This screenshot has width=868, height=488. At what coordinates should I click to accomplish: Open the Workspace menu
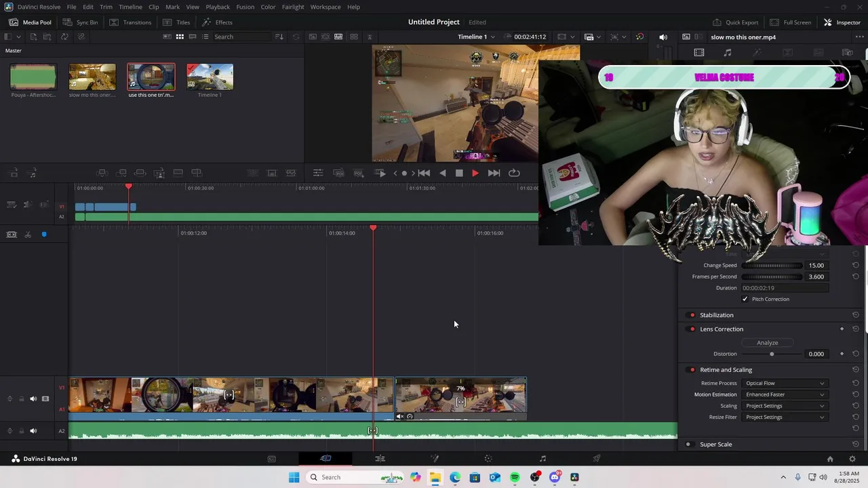[x=325, y=7]
